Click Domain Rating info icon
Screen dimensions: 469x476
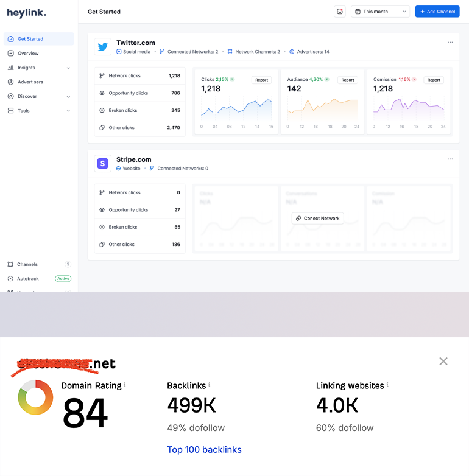pyautogui.click(x=125, y=385)
